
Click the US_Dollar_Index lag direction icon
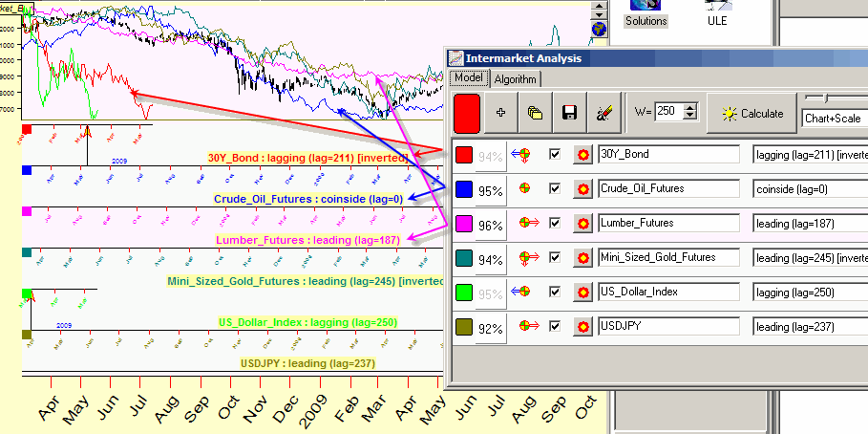click(x=522, y=293)
